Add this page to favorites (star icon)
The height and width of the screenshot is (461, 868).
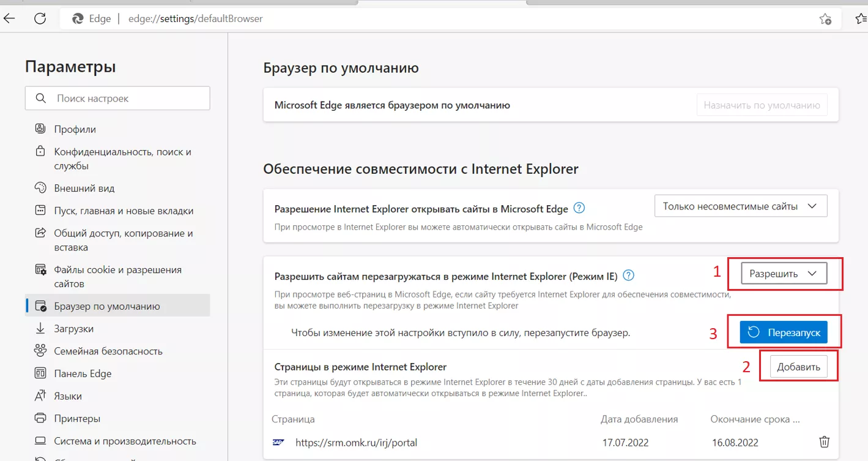click(x=825, y=19)
